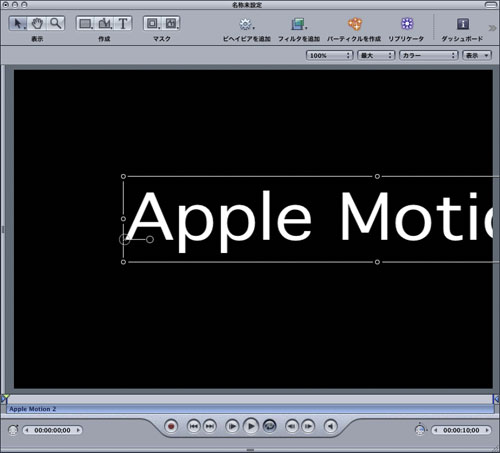This screenshot has height=453, width=500.
Task: Select the hand pan tool
Action: pyautogui.click(x=37, y=23)
